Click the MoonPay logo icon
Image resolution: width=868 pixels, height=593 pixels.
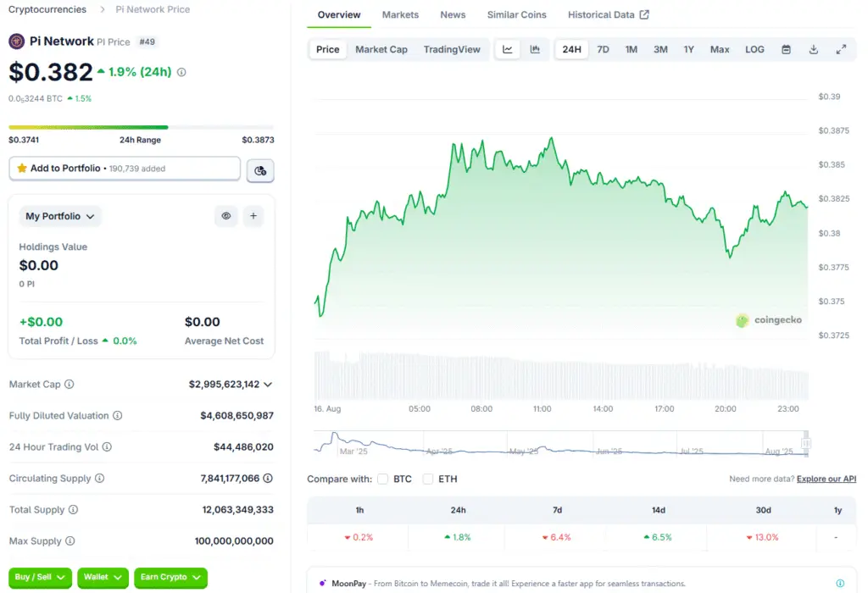[x=322, y=583]
